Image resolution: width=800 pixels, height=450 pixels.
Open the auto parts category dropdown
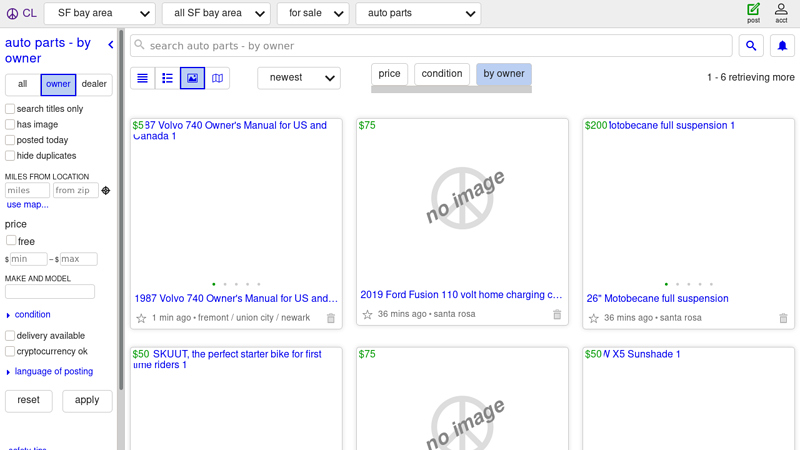coord(418,13)
